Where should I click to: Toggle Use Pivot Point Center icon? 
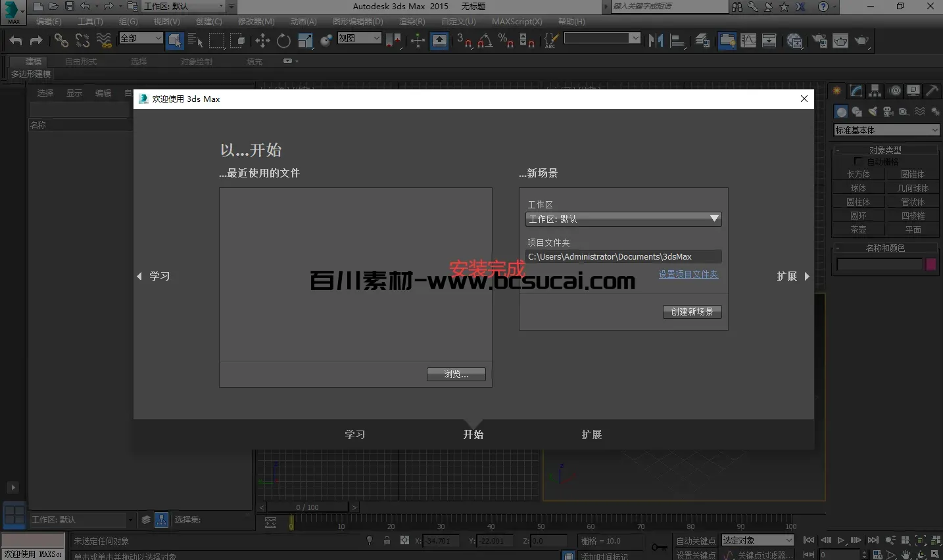[393, 41]
